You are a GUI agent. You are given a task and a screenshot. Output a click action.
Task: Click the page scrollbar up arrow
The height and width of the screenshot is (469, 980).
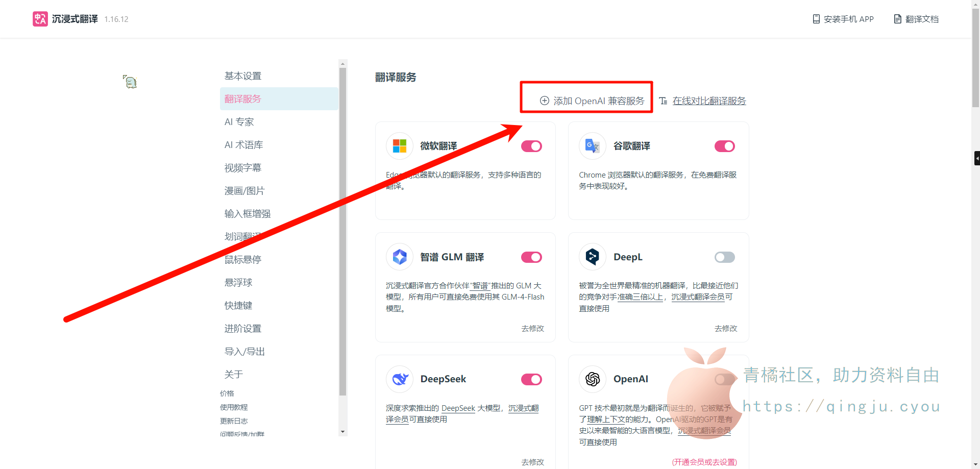976,4
